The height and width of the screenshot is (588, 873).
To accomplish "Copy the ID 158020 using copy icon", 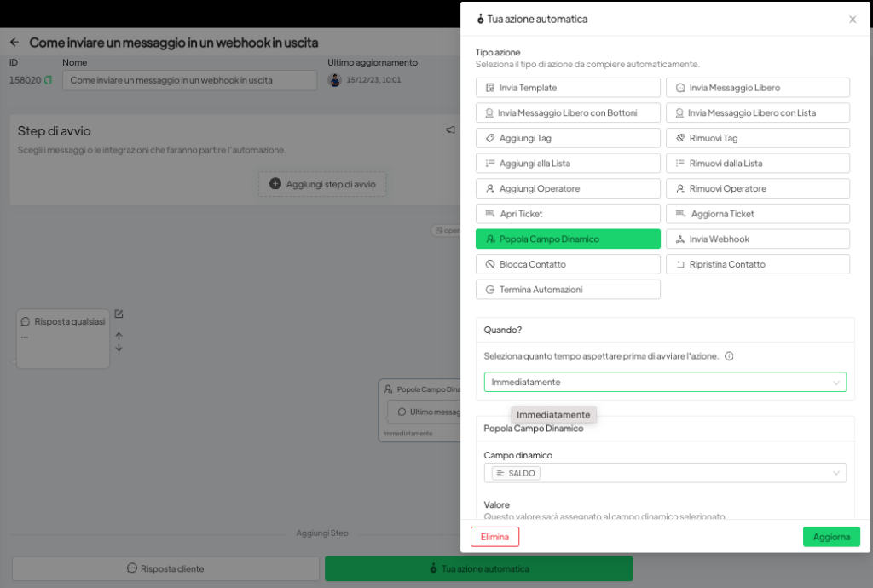I will pos(49,80).
